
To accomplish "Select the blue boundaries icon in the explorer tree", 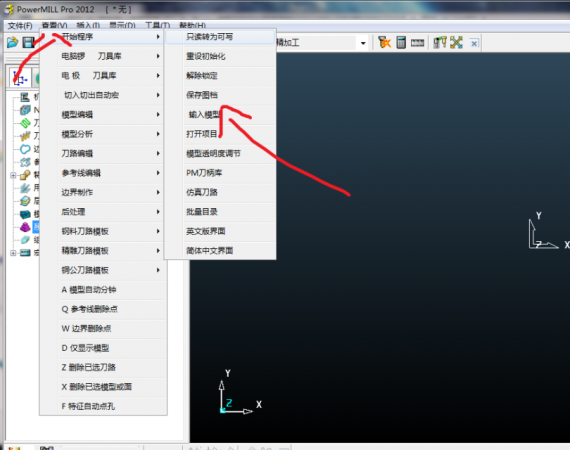I will tap(25, 149).
